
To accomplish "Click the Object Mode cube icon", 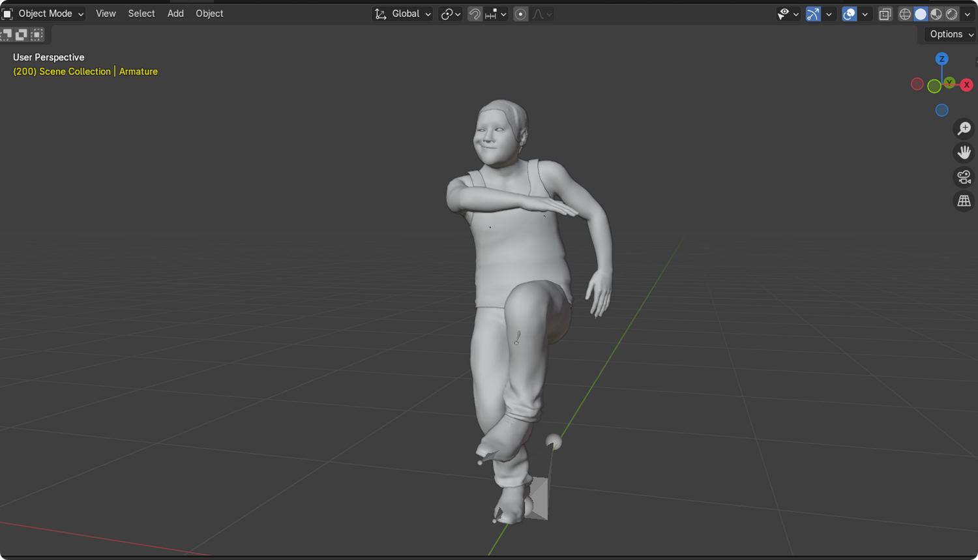I will [x=8, y=14].
